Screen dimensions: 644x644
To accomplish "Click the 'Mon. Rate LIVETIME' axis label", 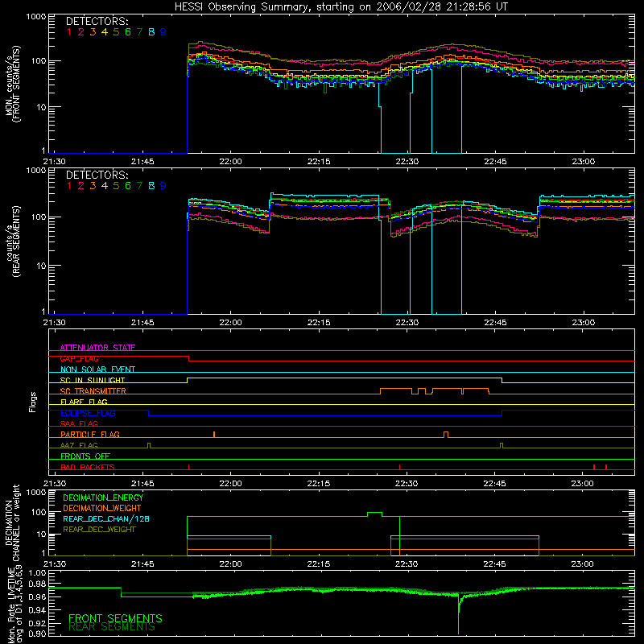I will (12, 605).
